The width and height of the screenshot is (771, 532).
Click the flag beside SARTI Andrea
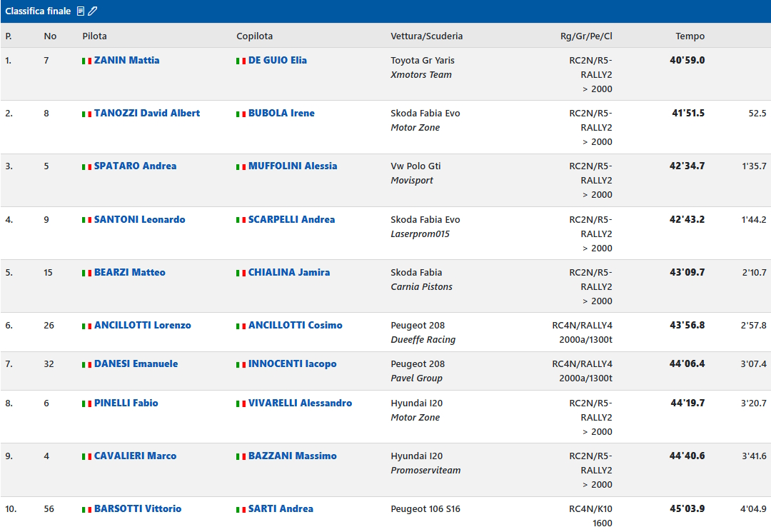[241, 509]
